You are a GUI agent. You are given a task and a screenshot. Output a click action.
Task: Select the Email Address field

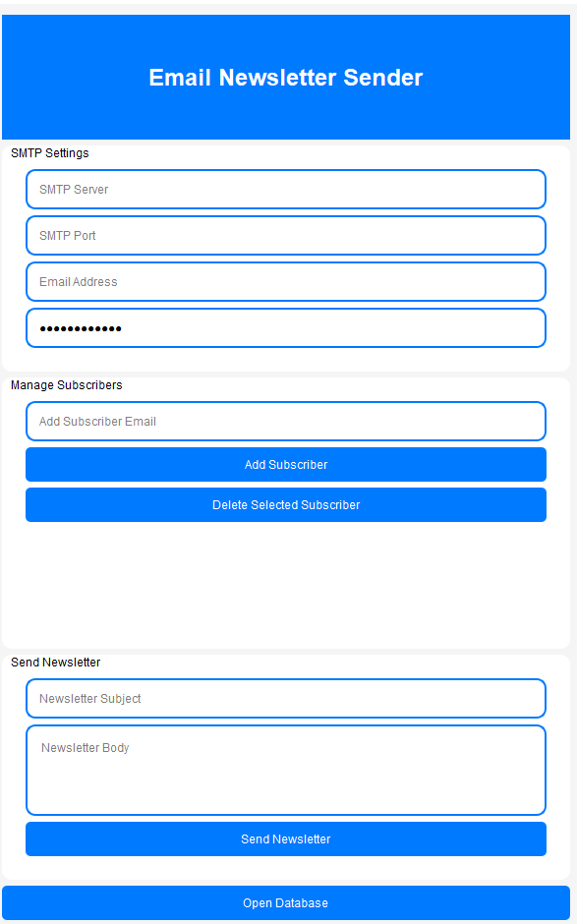286,282
